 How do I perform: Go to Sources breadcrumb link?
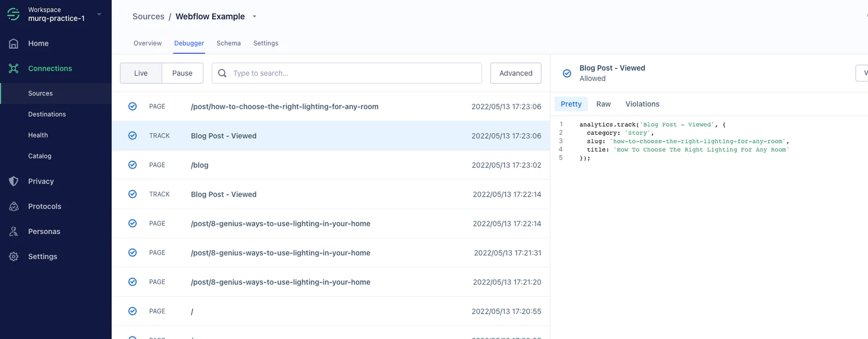(x=148, y=17)
